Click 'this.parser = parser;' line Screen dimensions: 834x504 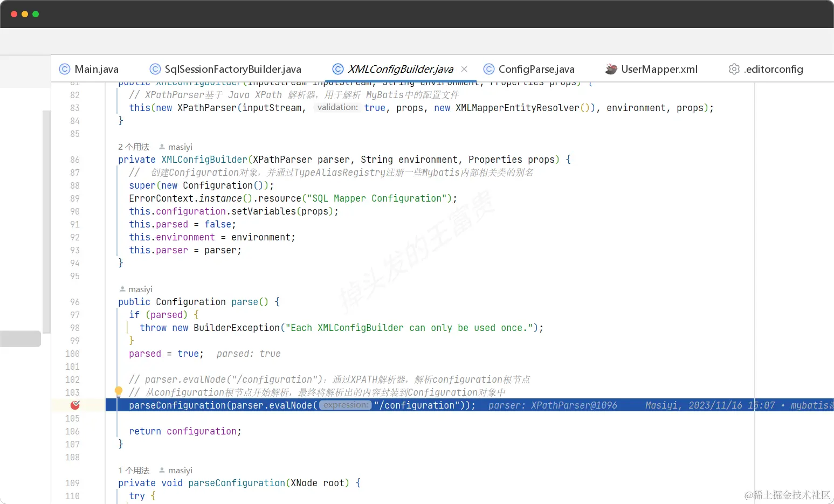185,250
